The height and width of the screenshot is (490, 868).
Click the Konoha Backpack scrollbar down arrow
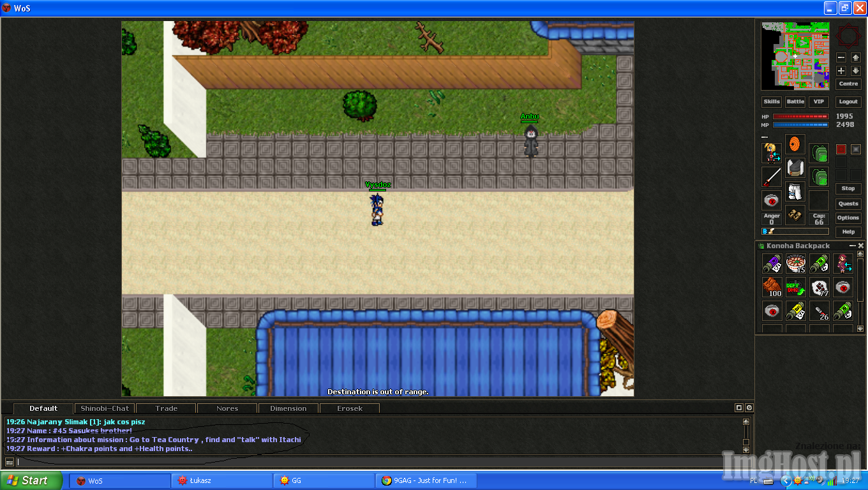tap(860, 329)
